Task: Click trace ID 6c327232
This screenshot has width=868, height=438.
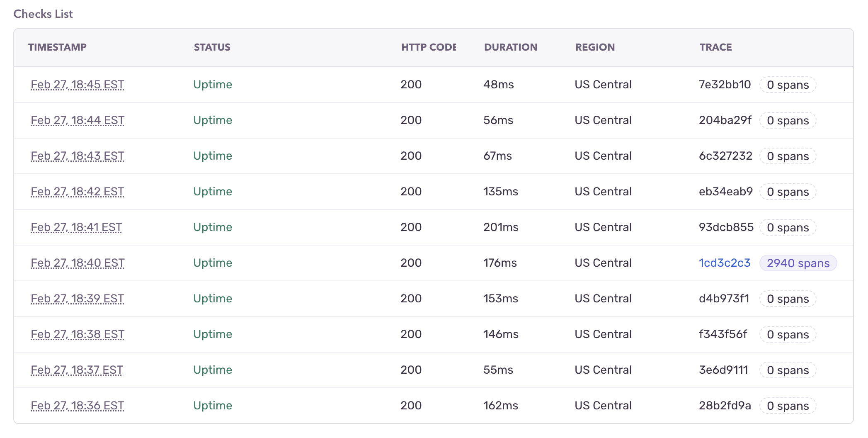Action: [x=725, y=156]
